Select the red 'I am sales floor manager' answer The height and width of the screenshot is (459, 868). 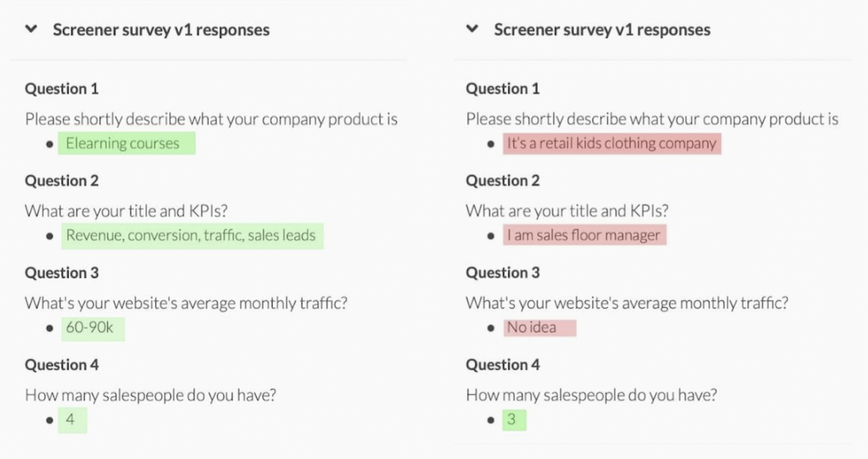tap(584, 235)
